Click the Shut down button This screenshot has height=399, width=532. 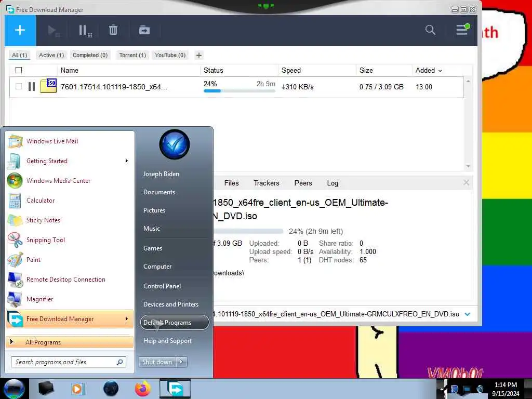157,362
